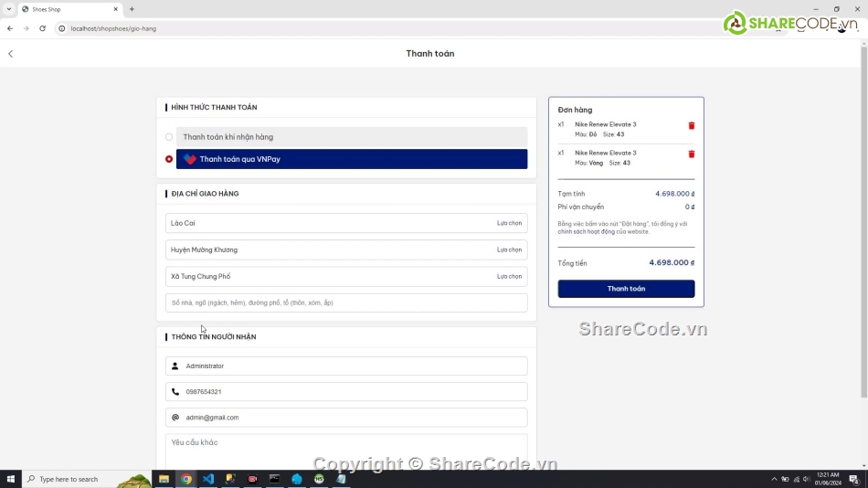Click the site info icon in the address bar
The image size is (868, 488).
(62, 28)
